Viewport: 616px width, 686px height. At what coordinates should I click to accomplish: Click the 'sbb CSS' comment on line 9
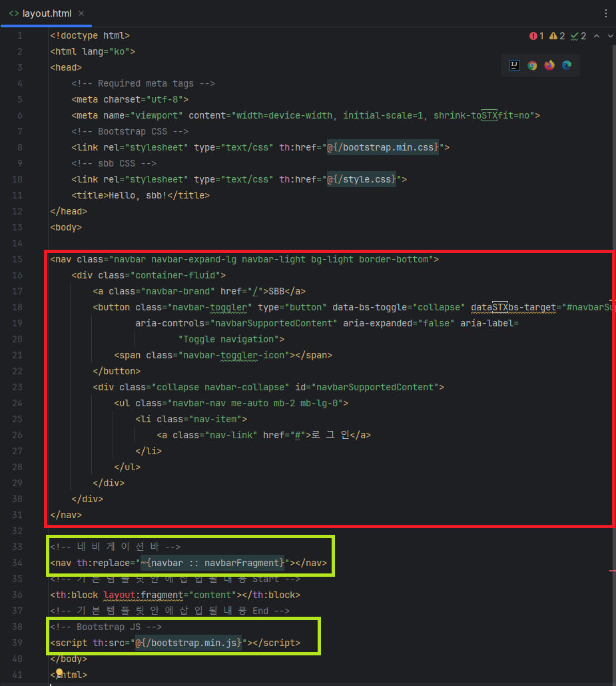[114, 164]
